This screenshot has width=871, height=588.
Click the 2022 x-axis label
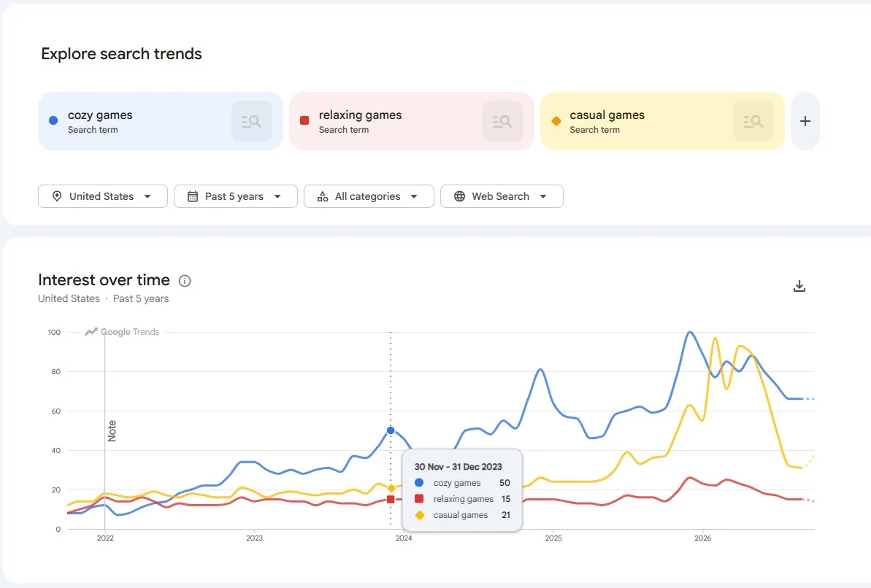tap(105, 538)
